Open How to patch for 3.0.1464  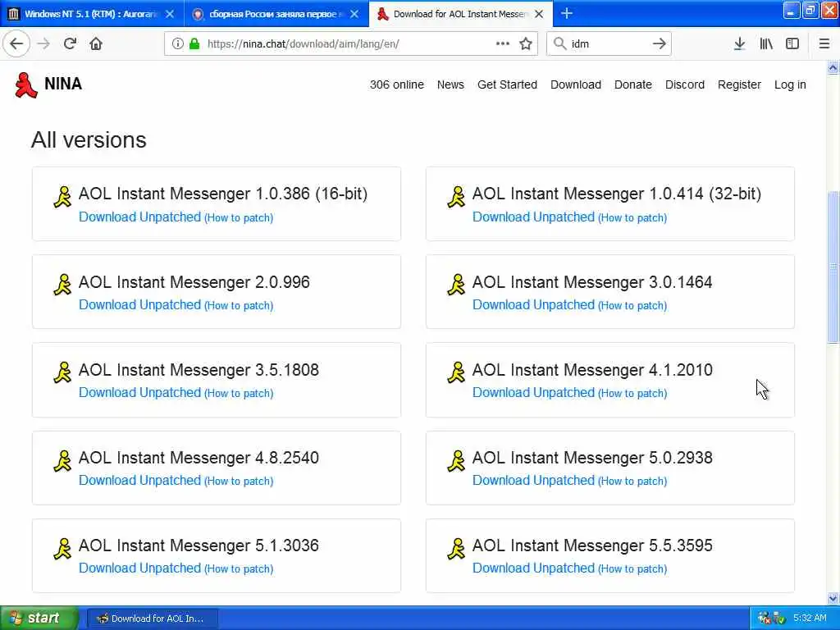[632, 306]
